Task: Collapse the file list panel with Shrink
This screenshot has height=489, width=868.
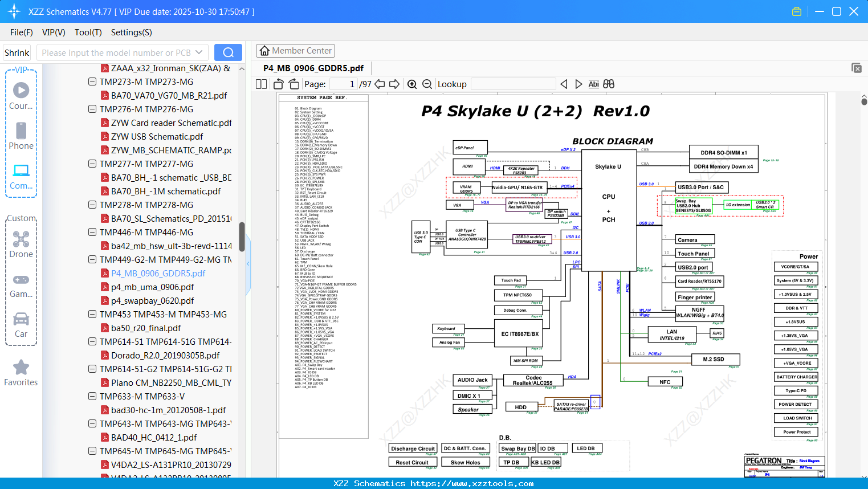Action: tap(17, 52)
